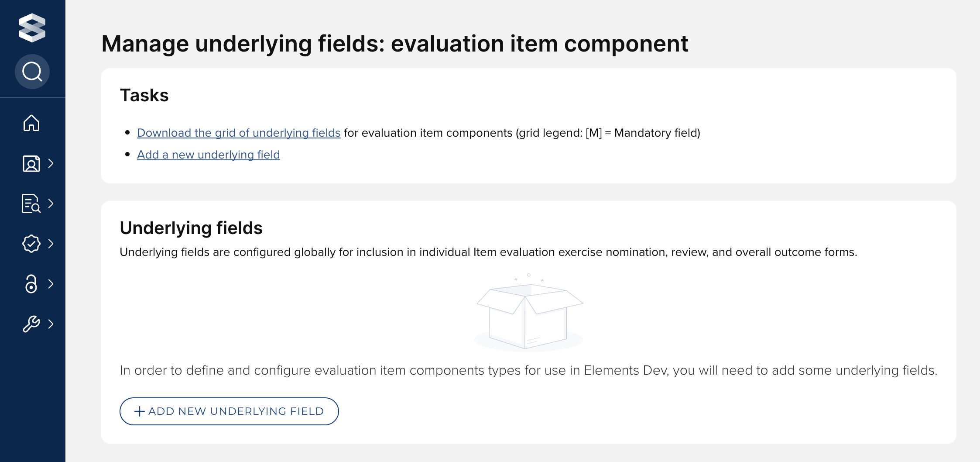Expand chevron next to padlock icon
980x462 pixels.
[x=51, y=284]
